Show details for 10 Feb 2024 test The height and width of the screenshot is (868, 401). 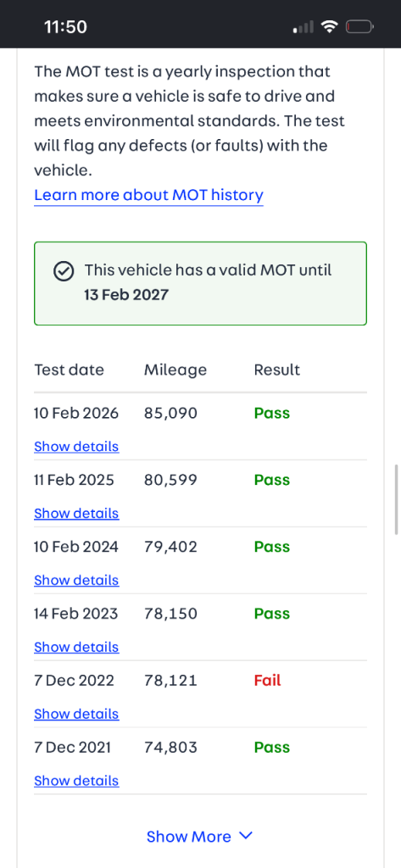click(76, 580)
